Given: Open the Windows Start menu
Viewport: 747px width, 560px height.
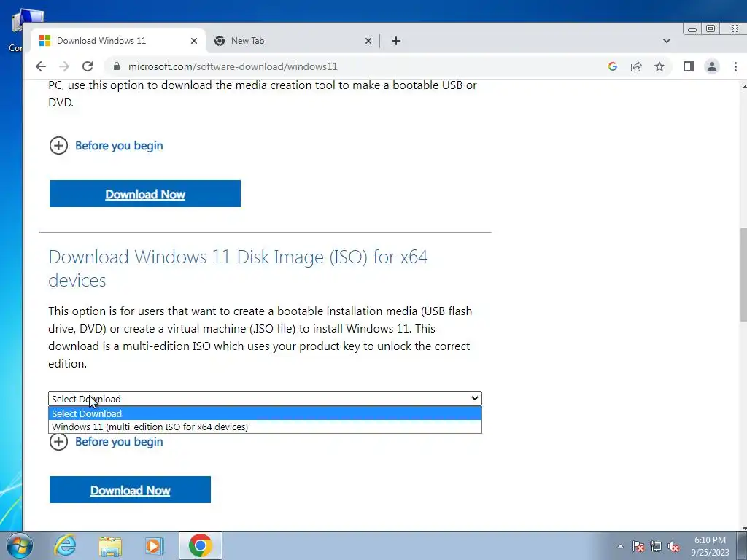Looking at the screenshot, I should [x=20, y=545].
